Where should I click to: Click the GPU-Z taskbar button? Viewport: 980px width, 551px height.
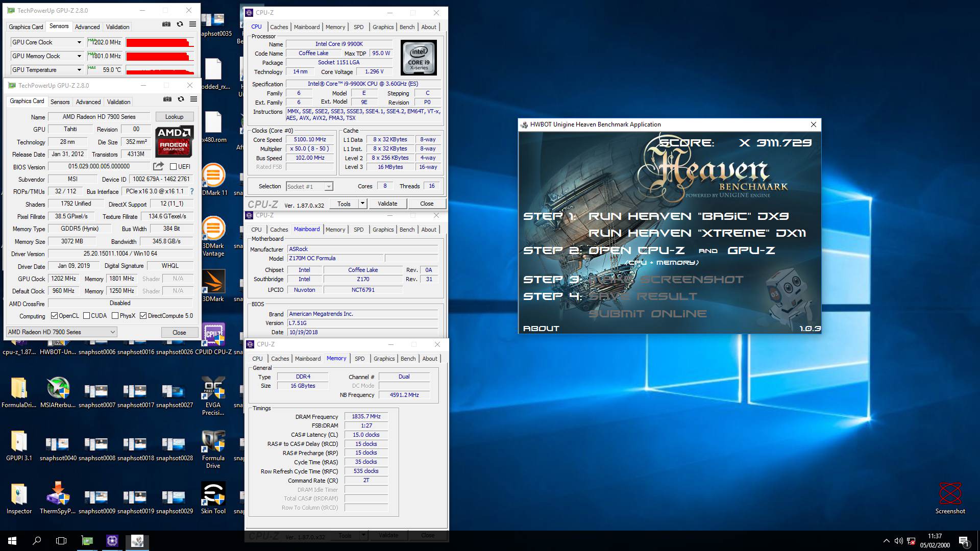coord(87,541)
